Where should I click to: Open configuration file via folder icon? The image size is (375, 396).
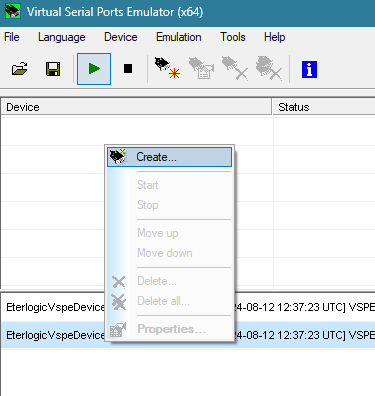coord(20,69)
